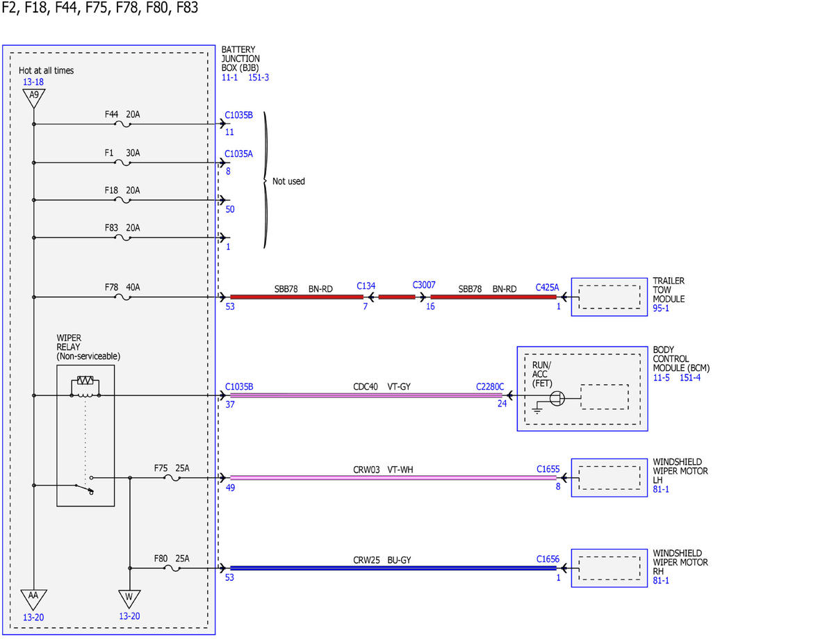Open 81-1 link under Wiper Motor RH
Image resolution: width=834 pixels, height=644 pixels.
(x=661, y=580)
